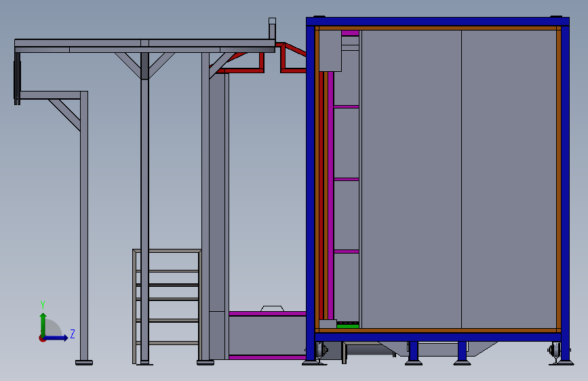Viewport: 588px width, 381px height.
Task: Select the gray tank between the magenta rails
Action: [267, 336]
